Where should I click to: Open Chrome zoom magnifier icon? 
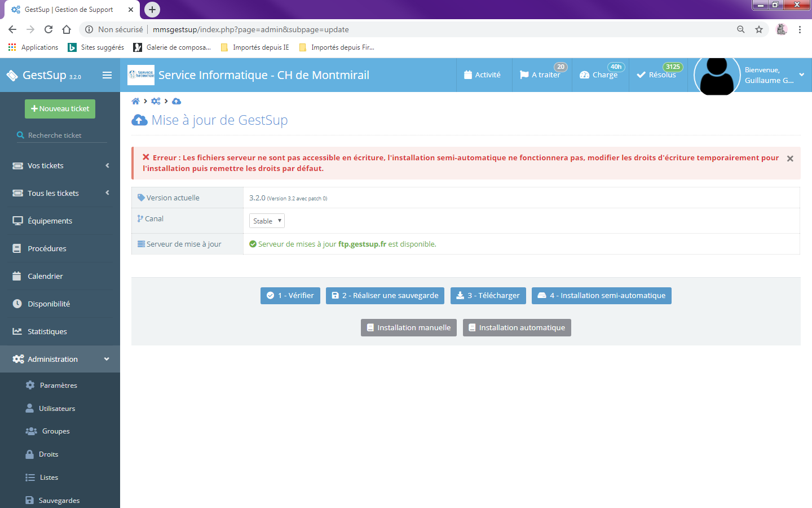pyautogui.click(x=741, y=29)
